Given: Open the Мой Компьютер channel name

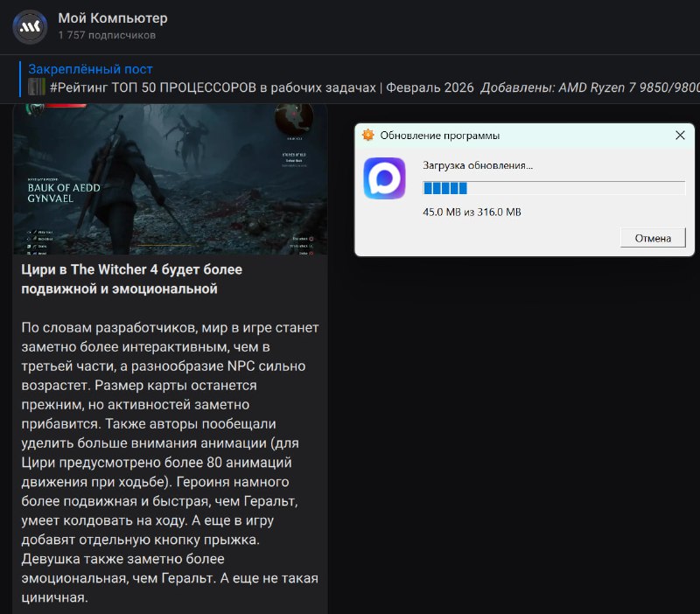Looking at the screenshot, I should [113, 18].
